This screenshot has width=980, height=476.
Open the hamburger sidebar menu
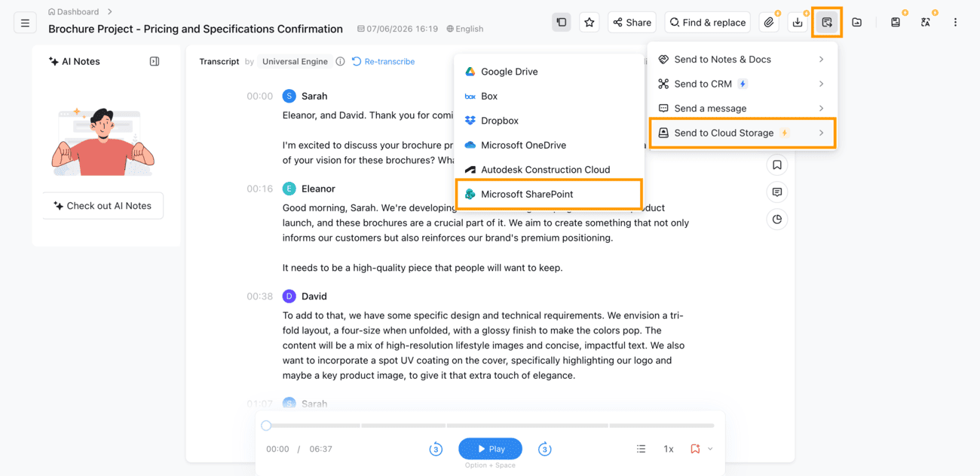point(25,23)
